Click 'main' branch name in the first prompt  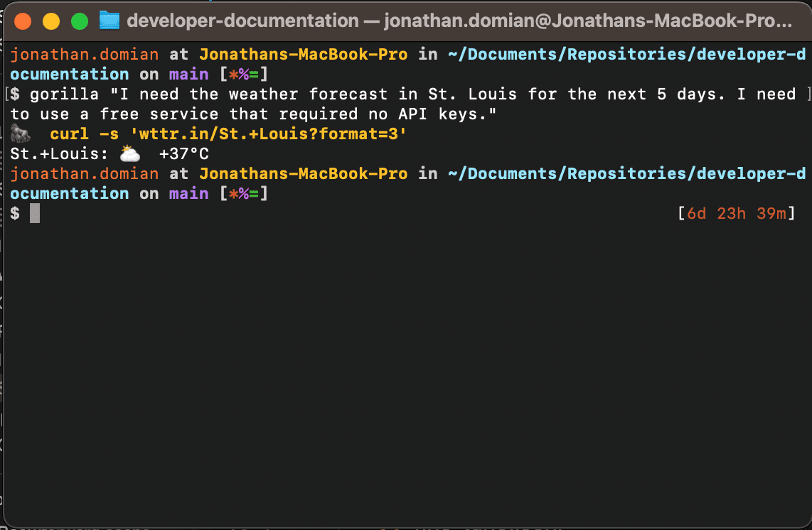click(188, 74)
